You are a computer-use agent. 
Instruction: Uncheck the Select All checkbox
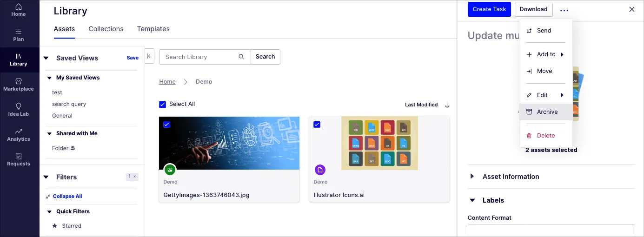(x=162, y=104)
